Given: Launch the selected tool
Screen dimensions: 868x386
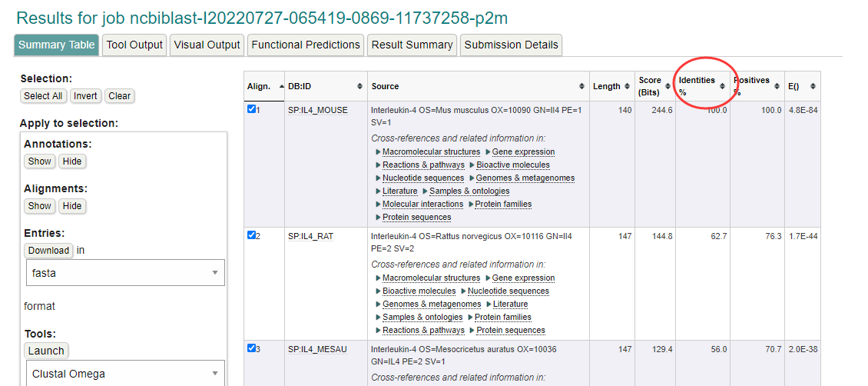Looking at the screenshot, I should point(46,351).
